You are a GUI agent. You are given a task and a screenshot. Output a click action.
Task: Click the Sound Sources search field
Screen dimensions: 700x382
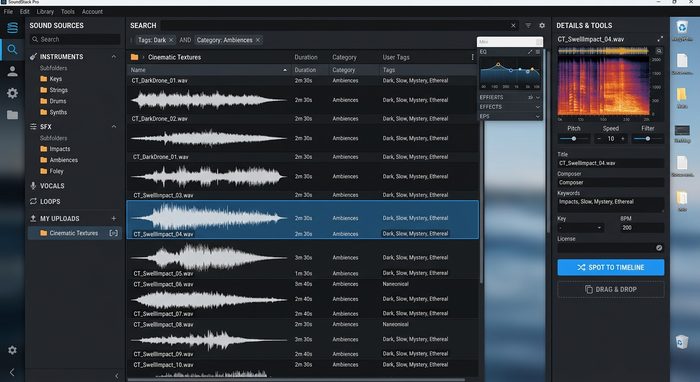[x=75, y=39]
